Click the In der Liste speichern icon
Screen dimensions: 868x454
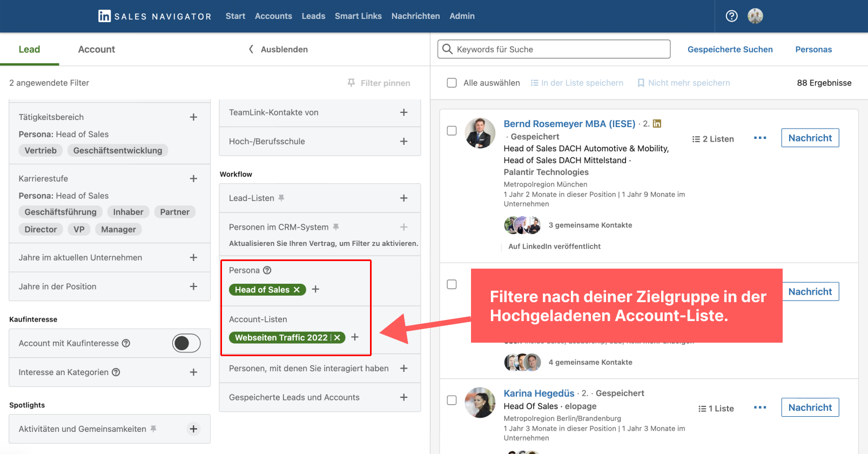tap(535, 83)
